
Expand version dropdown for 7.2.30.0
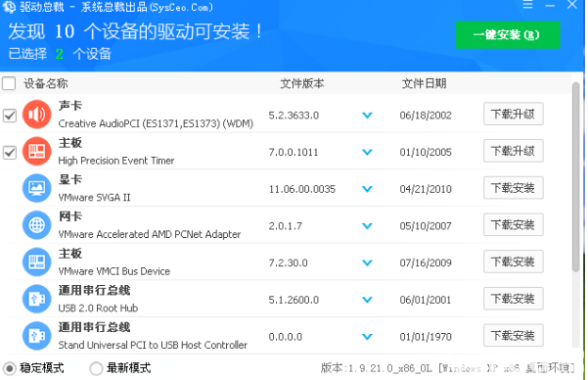click(x=368, y=262)
